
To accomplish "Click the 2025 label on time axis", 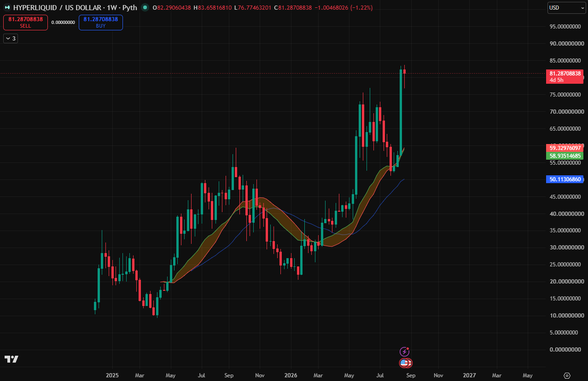I will point(112,375).
